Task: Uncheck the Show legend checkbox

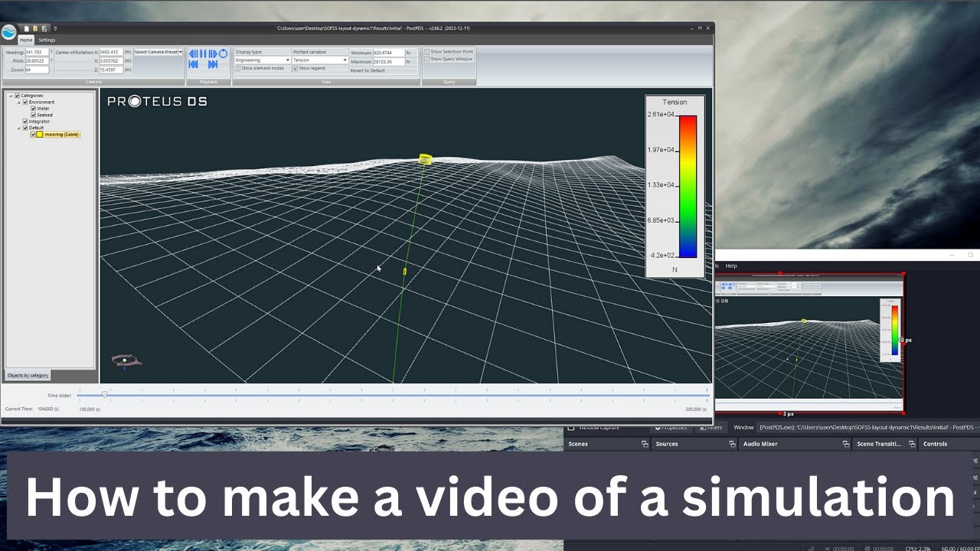Action: click(295, 68)
